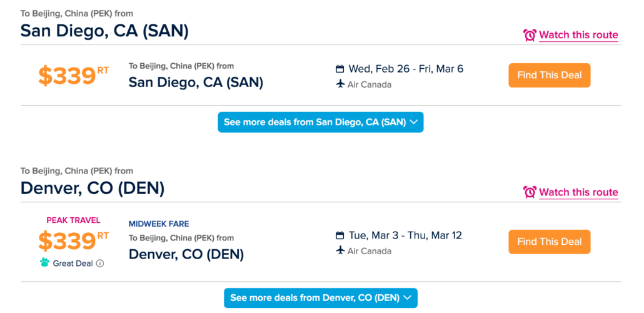
Task: Click the chevron on Denver deals button
Action: click(408, 298)
